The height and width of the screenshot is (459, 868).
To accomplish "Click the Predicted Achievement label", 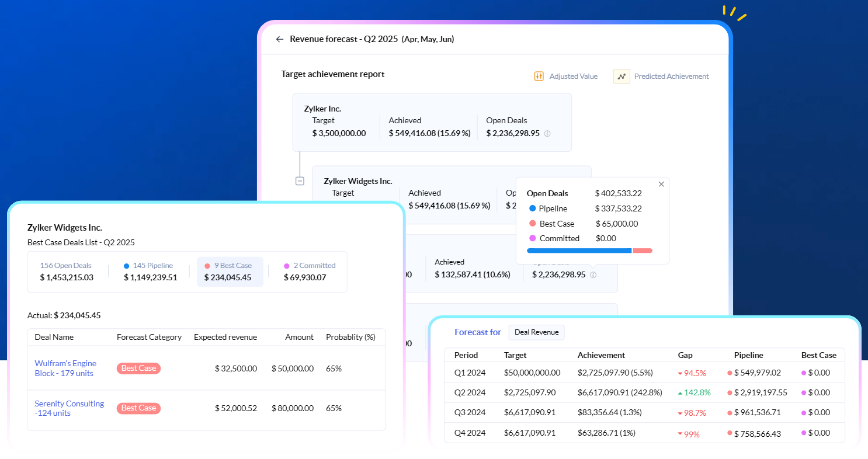I will 671,76.
